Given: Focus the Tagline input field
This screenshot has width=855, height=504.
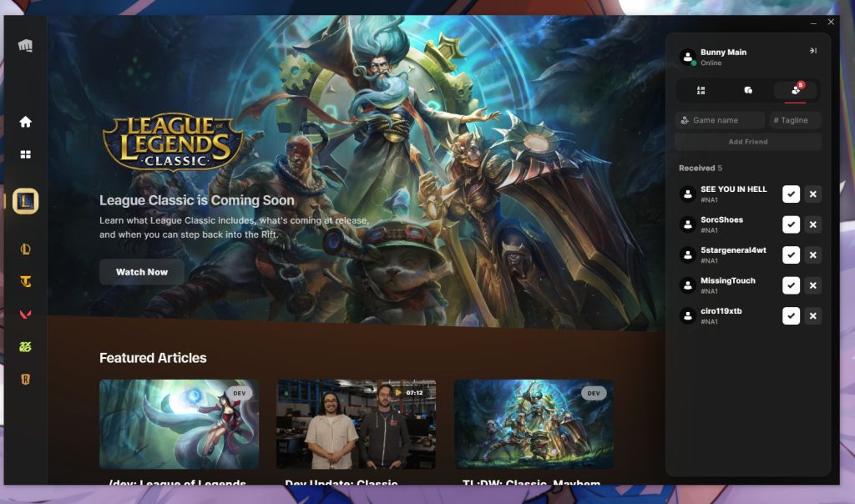Looking at the screenshot, I should click(x=795, y=120).
